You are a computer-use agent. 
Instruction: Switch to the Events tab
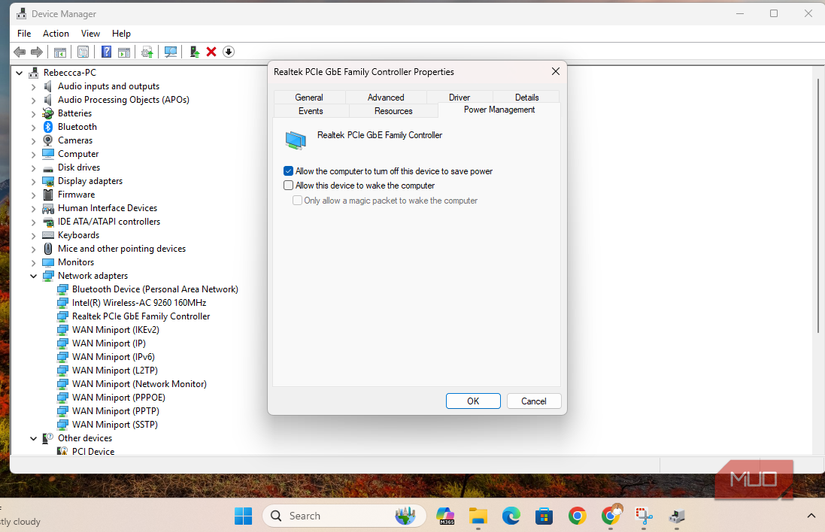[311, 111]
